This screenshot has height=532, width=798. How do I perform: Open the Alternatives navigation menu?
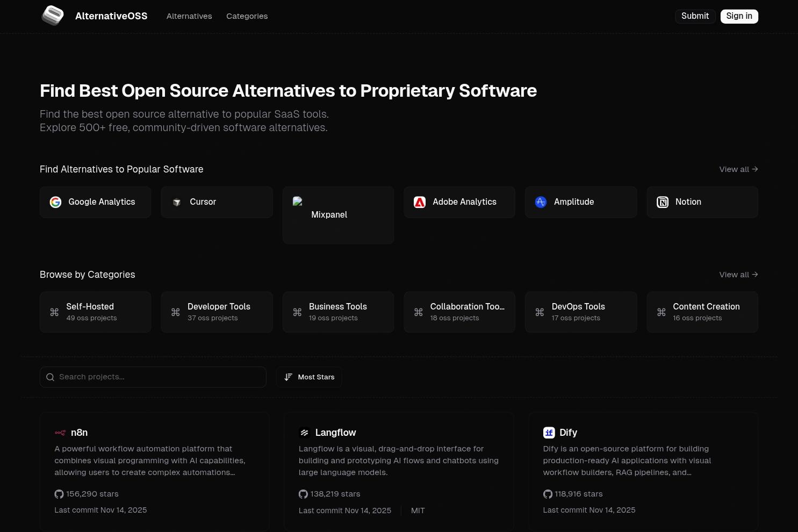(189, 16)
